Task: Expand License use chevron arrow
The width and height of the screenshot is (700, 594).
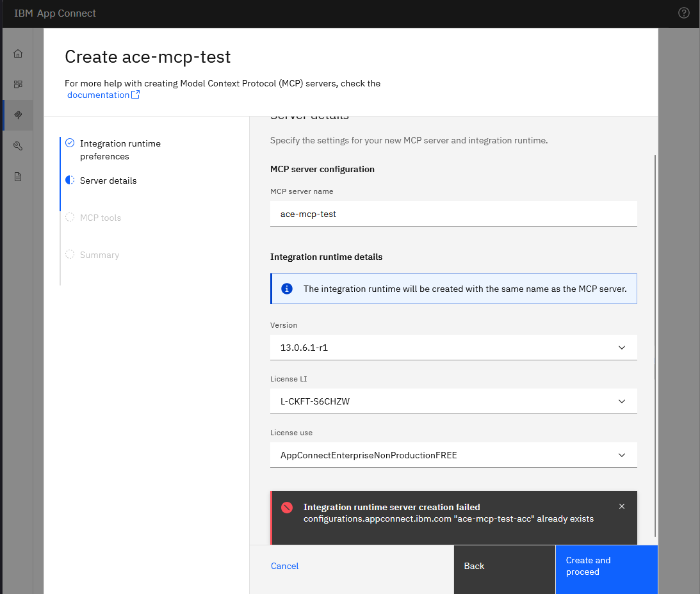Action: (621, 455)
